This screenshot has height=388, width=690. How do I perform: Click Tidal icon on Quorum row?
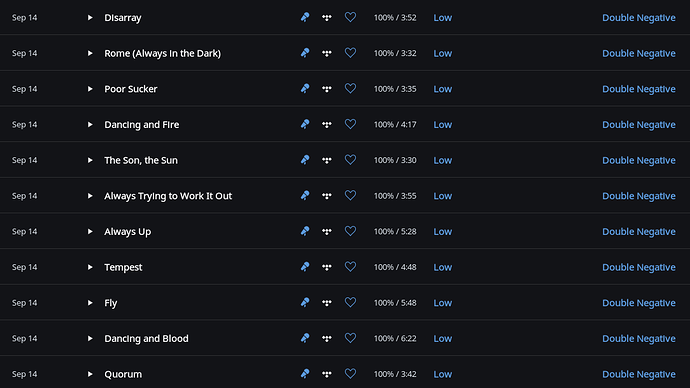pyautogui.click(x=327, y=374)
